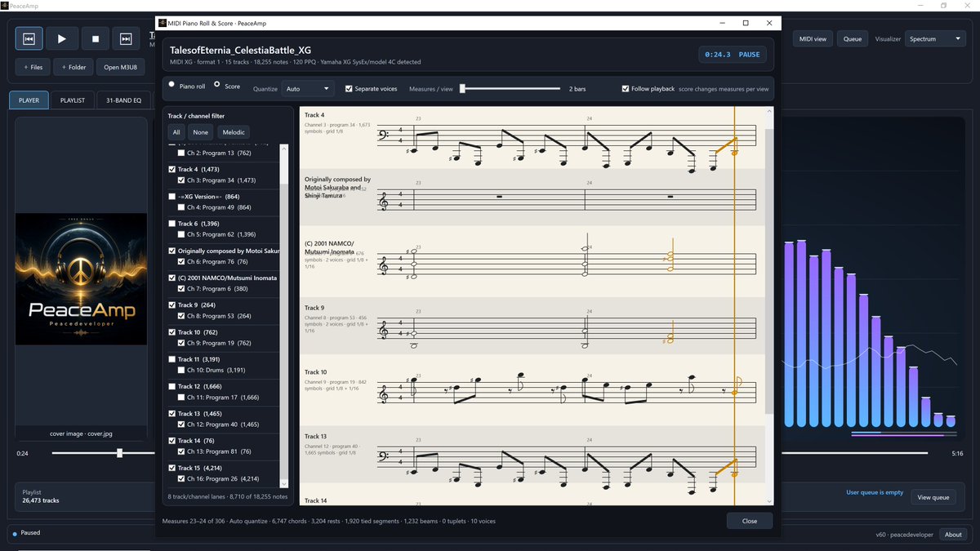Click the playback seek slider handle at 0:24
This screenshot has height=551, width=980.
(x=120, y=453)
